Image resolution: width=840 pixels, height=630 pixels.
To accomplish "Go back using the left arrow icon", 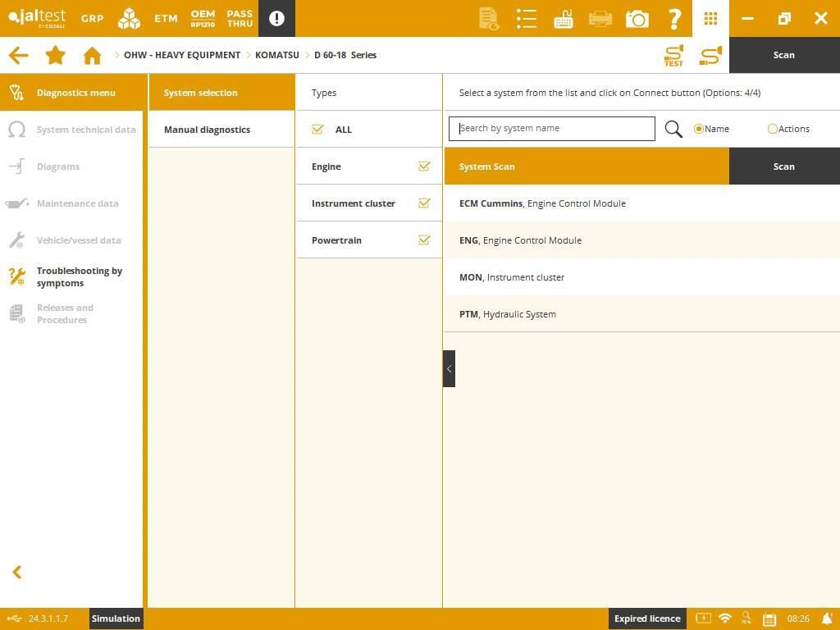I will click(18, 55).
